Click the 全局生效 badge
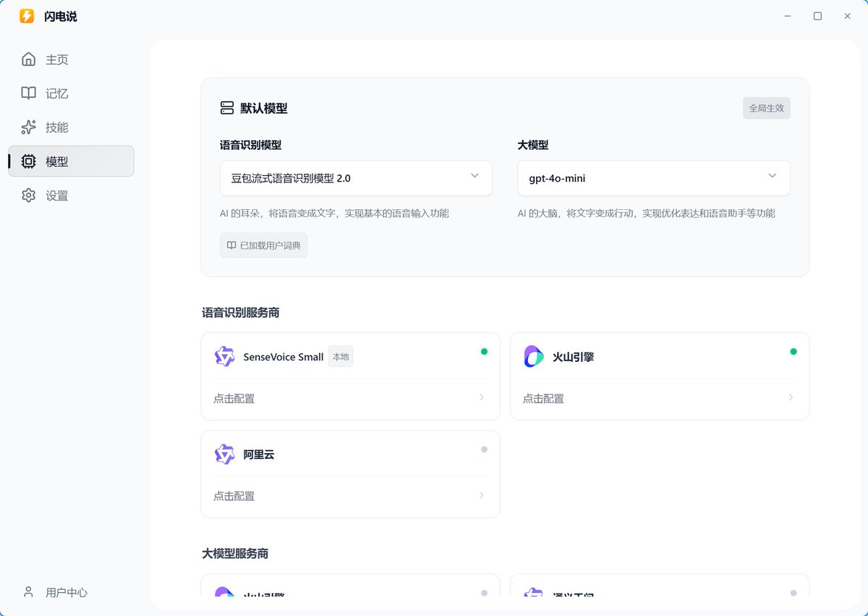This screenshot has height=616, width=868. tap(767, 108)
